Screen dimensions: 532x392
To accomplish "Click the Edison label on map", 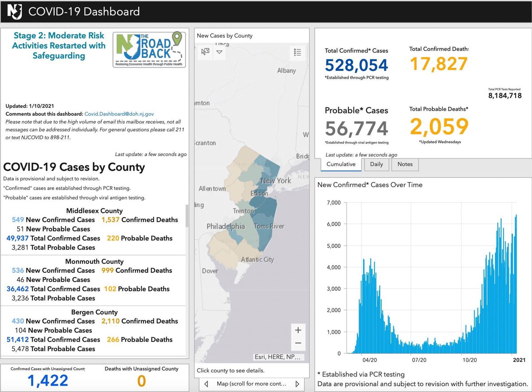I will (259, 193).
